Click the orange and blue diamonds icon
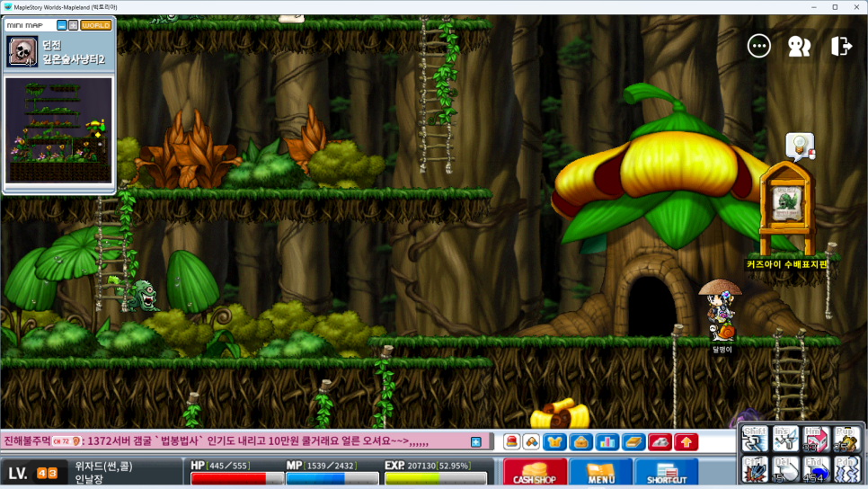Screen dimensions: 868x489 531,442
